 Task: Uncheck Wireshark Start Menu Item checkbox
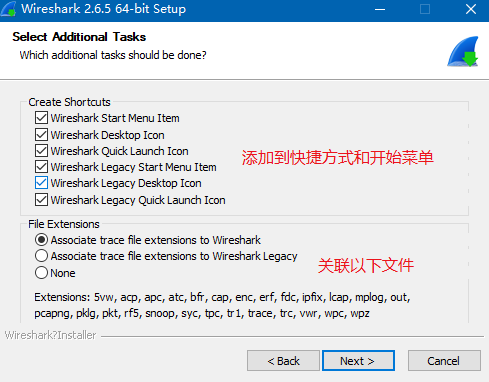tap(41, 118)
